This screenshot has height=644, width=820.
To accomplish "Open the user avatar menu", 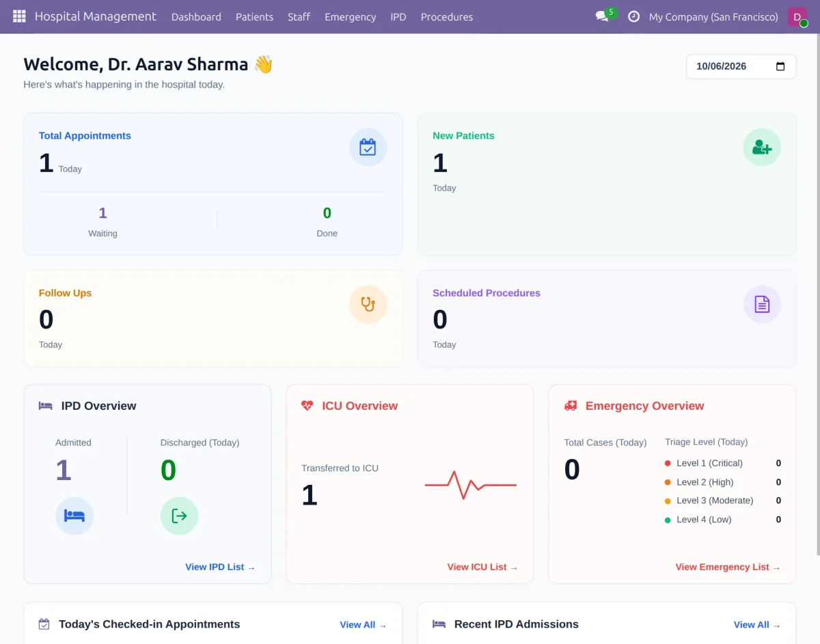I will click(x=797, y=16).
